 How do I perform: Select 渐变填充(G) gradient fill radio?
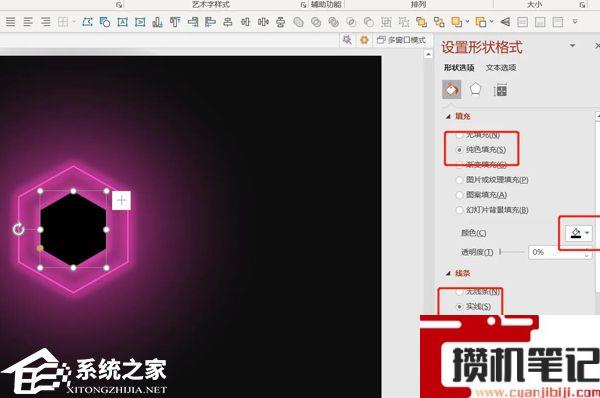[481, 165]
